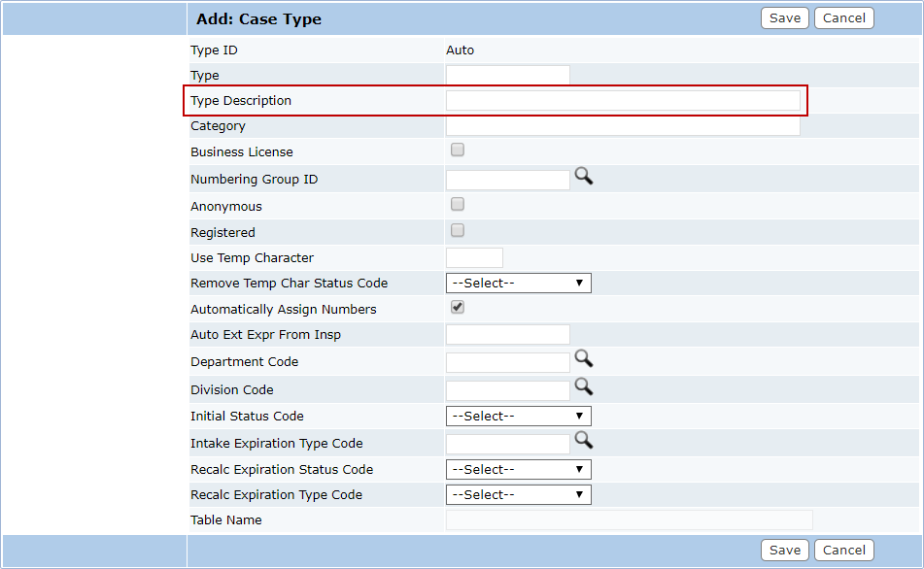924x569 pixels.
Task: Expand Recalc Expiration Type Code dropdown
Action: pyautogui.click(x=518, y=495)
